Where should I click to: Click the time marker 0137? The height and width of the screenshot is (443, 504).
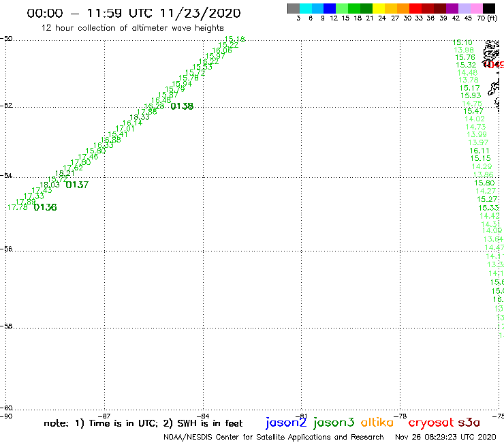click(77, 185)
